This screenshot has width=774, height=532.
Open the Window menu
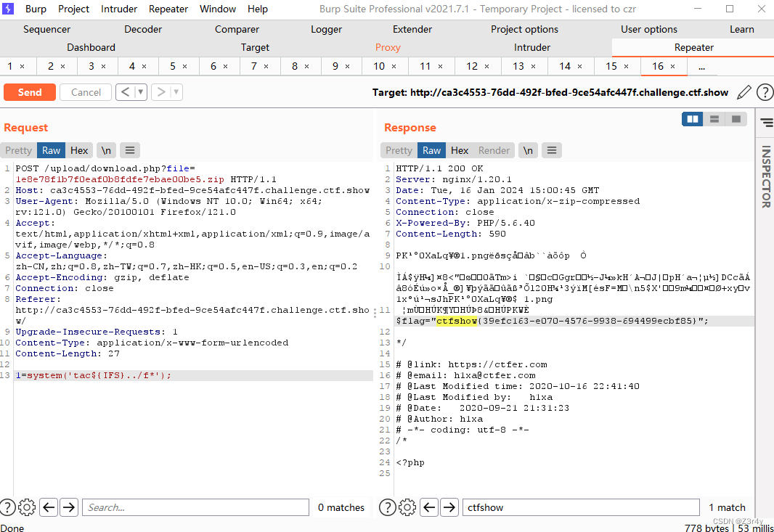click(218, 9)
